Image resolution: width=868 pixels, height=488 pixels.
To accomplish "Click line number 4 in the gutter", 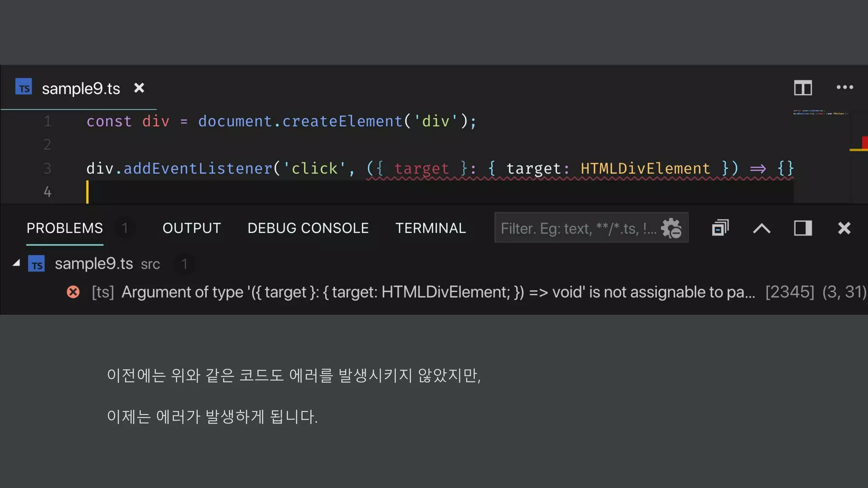I will coord(47,192).
